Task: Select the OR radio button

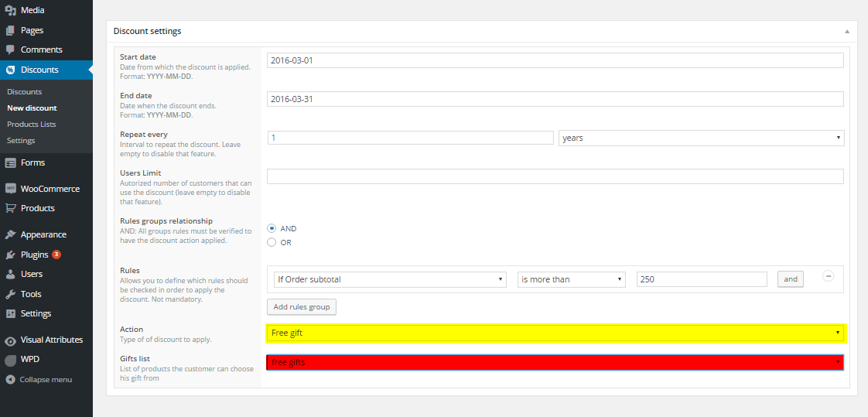Action: click(x=272, y=242)
